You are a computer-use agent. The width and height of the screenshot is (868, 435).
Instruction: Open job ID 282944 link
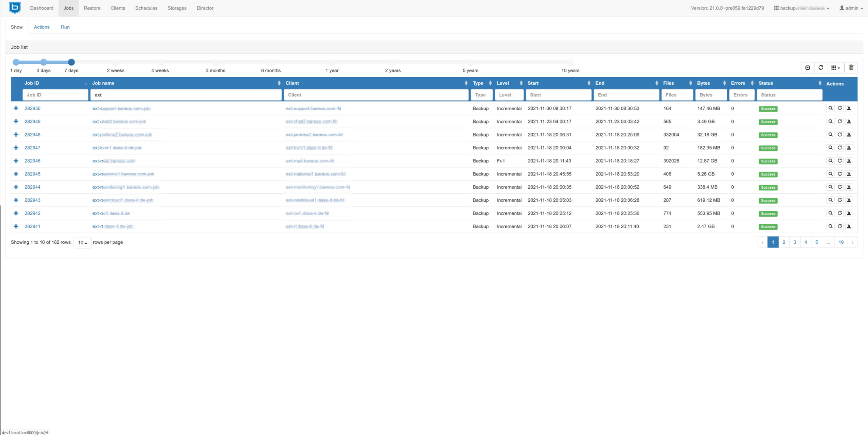point(32,187)
